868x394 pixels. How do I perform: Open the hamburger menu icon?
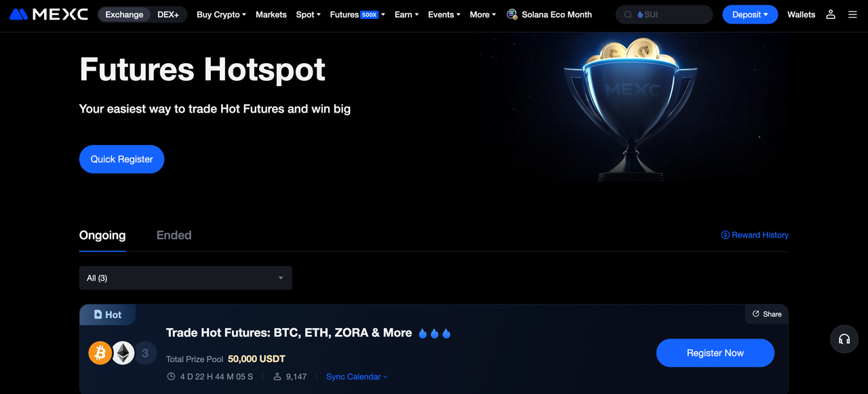point(852,14)
